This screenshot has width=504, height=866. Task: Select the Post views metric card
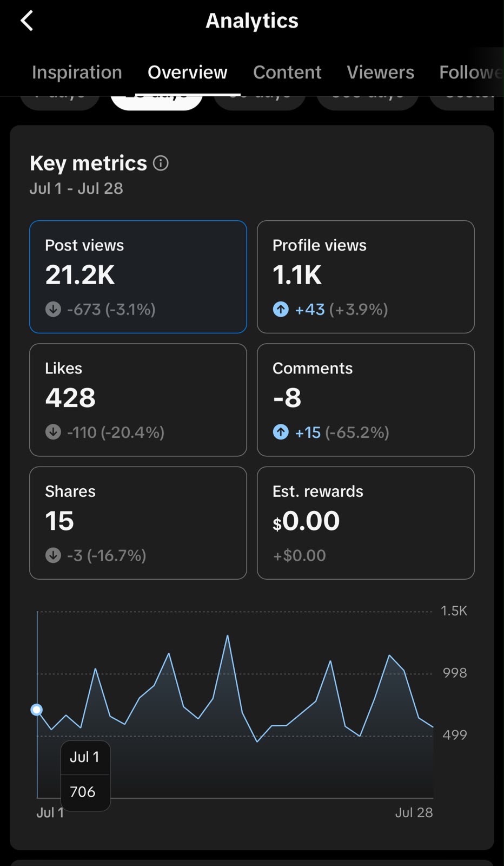[138, 277]
